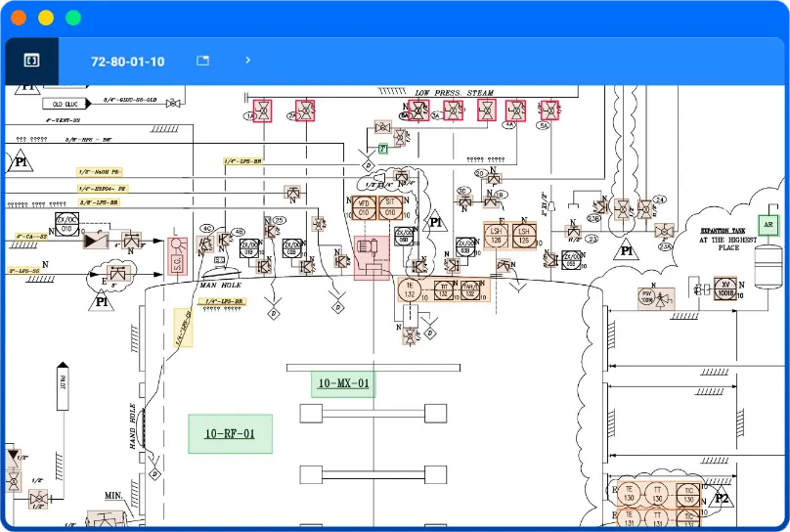790x532 pixels.
Task: Click 1/4"-LPS-BR label under MAN HOLE
Action: point(222,301)
